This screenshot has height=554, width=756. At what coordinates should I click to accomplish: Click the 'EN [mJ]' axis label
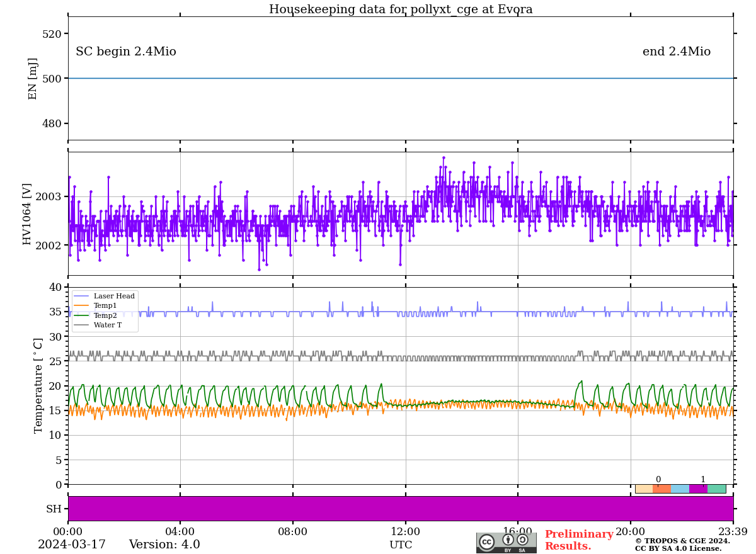[33, 79]
